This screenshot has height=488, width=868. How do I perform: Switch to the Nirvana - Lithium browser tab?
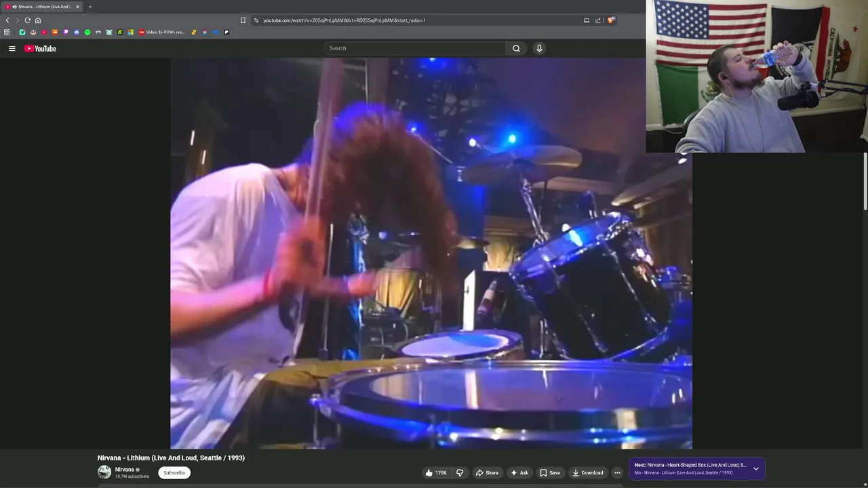pos(43,7)
